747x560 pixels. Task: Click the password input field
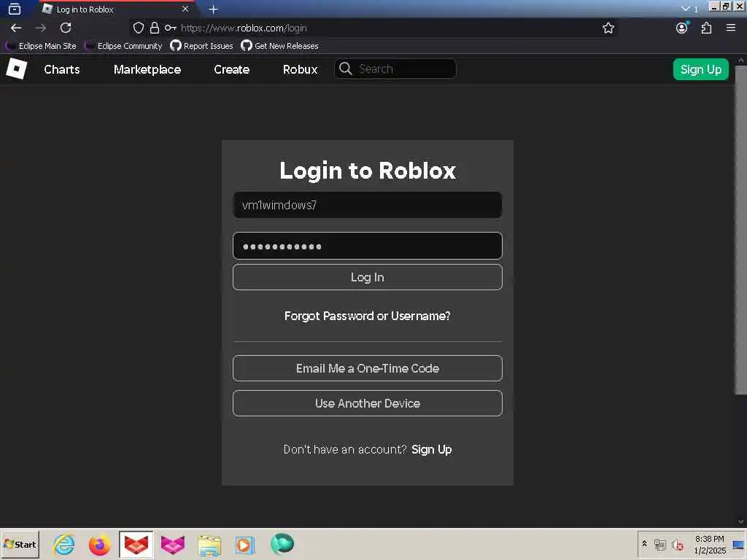tap(368, 246)
